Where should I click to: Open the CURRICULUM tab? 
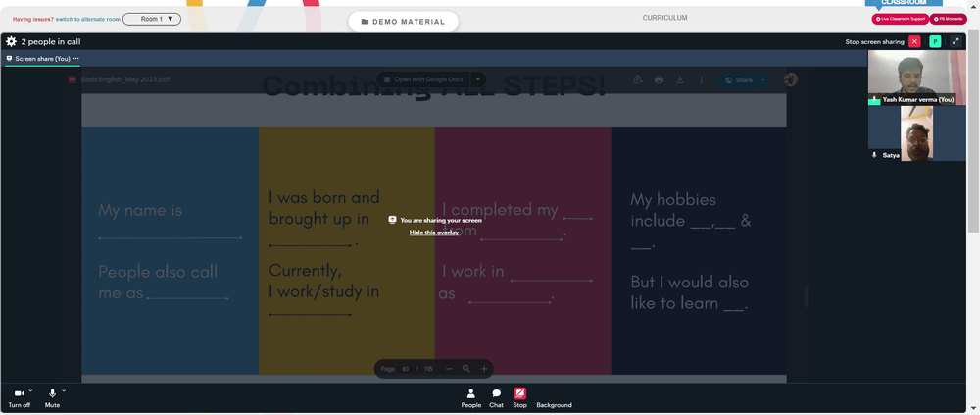coord(665,18)
